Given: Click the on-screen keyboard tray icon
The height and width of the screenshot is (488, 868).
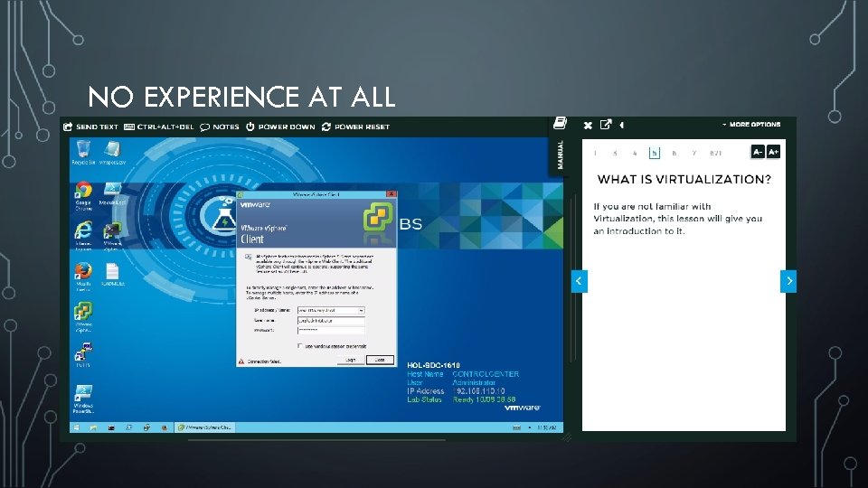Looking at the screenshot, I should click(516, 427).
